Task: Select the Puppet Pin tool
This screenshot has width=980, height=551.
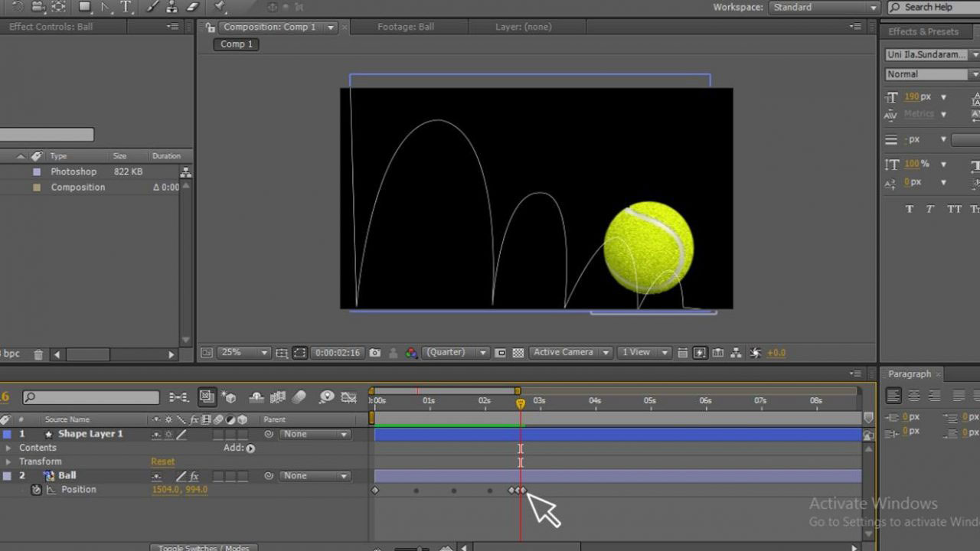Action: click(x=220, y=7)
